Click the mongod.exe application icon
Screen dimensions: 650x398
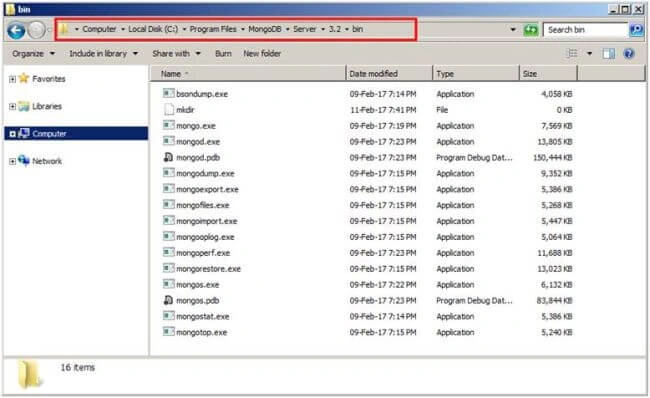click(x=168, y=141)
